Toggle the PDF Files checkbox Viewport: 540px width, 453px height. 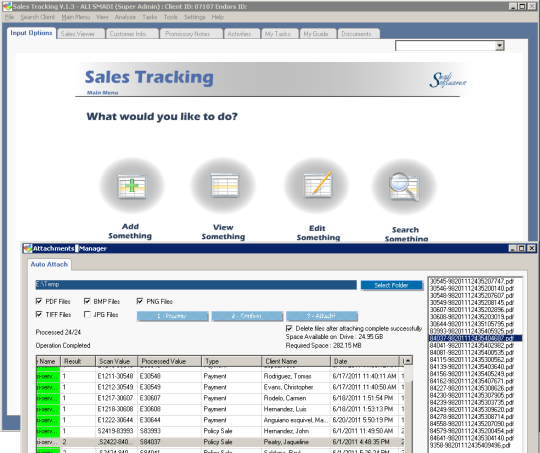[x=39, y=301]
